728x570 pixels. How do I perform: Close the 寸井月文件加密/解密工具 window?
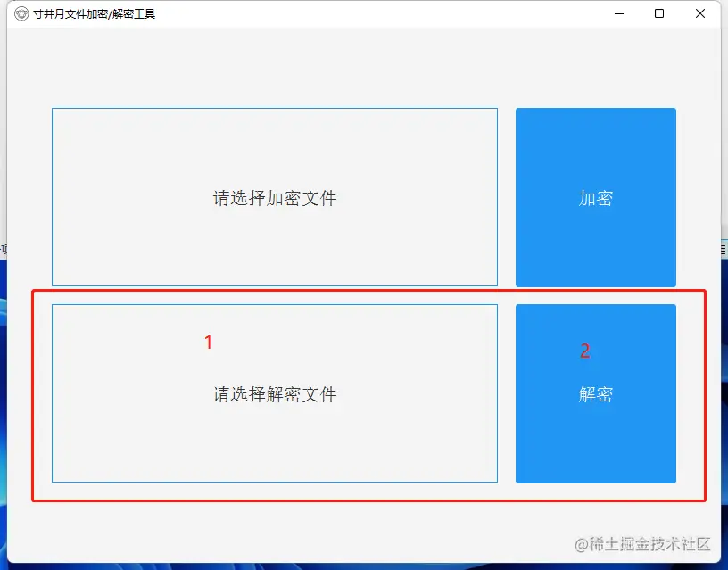pyautogui.click(x=700, y=14)
